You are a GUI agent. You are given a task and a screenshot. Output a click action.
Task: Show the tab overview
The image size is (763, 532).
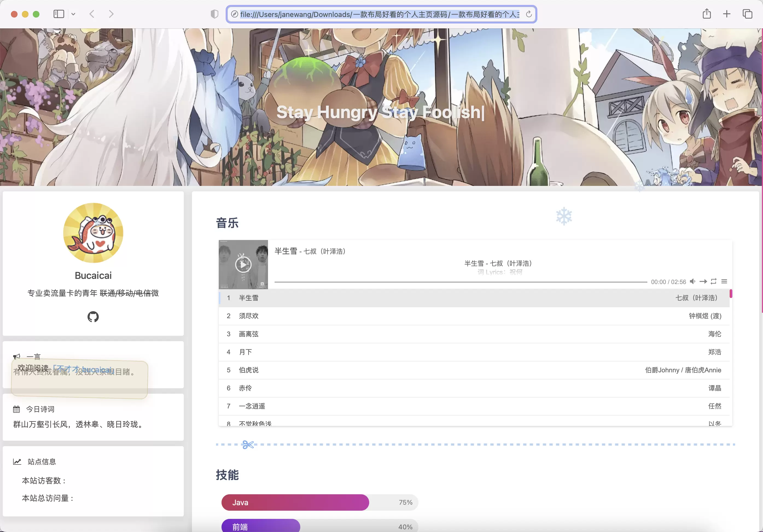[747, 14]
